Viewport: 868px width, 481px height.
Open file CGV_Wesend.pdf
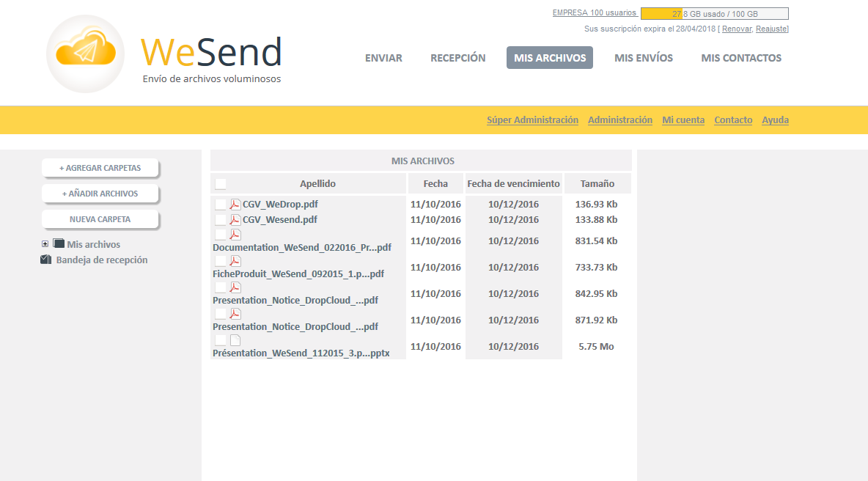pos(280,220)
